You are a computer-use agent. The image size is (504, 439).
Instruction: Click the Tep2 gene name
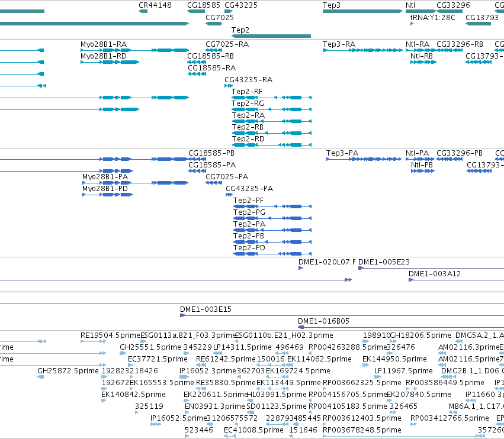240,30
